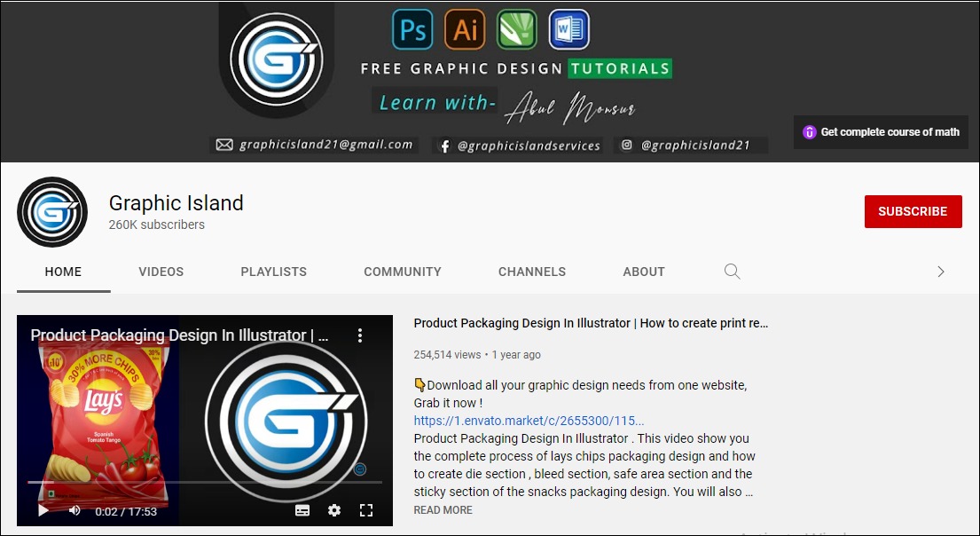Open the Product Packaging Design video title
The width and height of the screenshot is (980, 536).
pos(591,323)
